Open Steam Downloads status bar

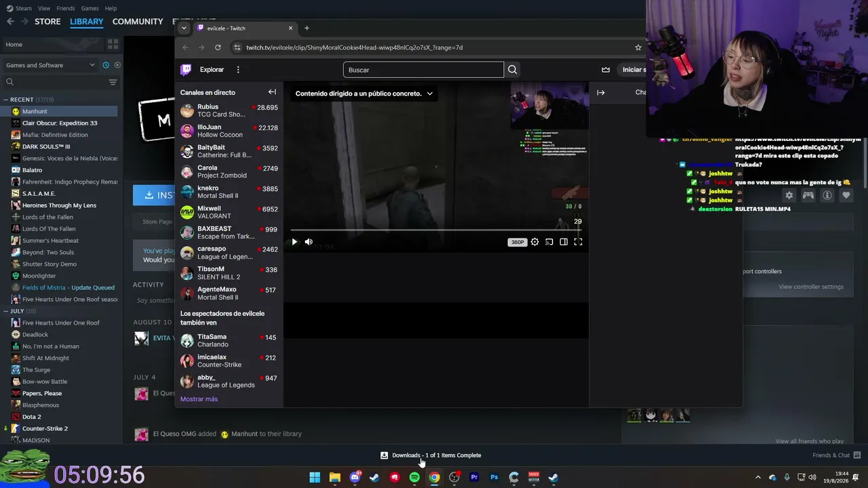pyautogui.click(x=431, y=455)
